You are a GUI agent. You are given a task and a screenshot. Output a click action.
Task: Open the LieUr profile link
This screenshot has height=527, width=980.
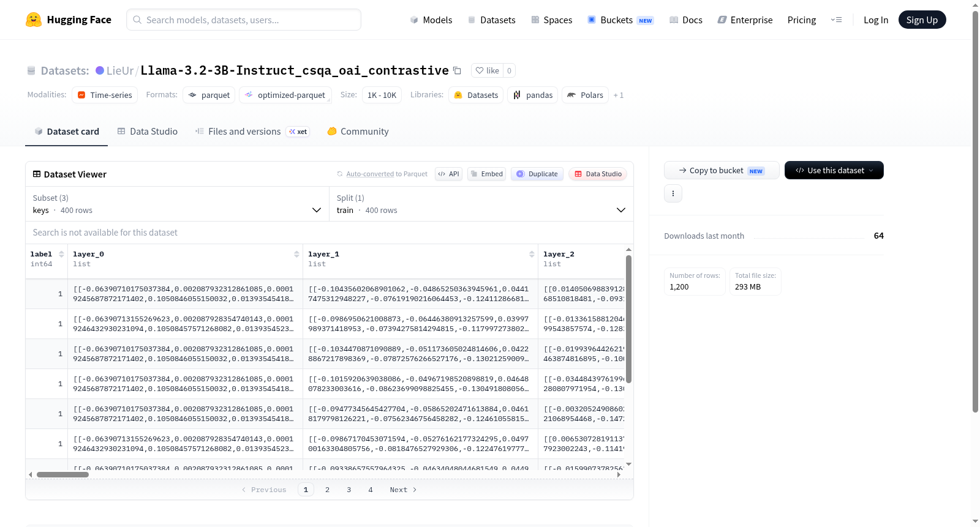coord(120,70)
